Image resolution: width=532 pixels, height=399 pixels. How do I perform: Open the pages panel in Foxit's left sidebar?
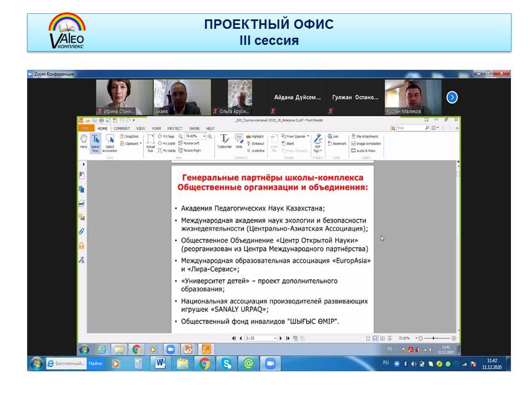[82, 190]
